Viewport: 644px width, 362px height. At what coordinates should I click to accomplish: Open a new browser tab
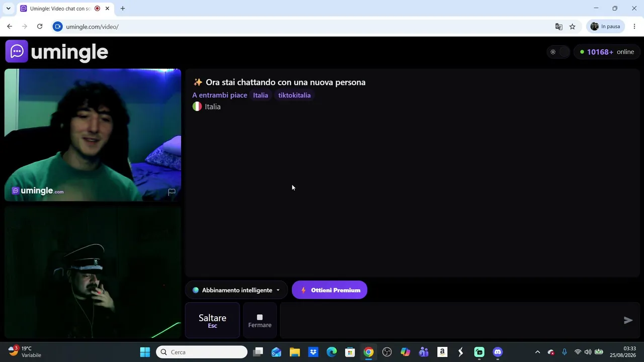[123, 9]
